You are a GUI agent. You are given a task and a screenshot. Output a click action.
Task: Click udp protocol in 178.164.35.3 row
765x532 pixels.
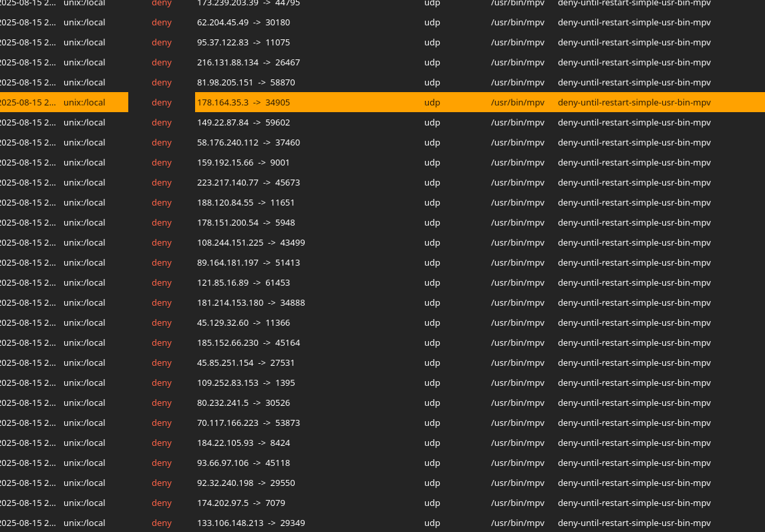pos(432,103)
